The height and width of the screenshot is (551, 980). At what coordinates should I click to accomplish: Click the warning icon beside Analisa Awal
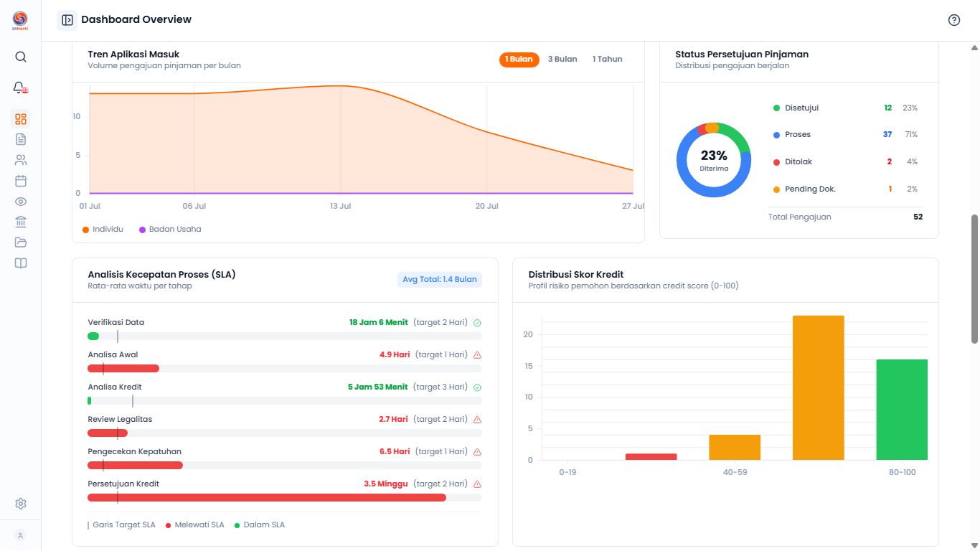[477, 355]
